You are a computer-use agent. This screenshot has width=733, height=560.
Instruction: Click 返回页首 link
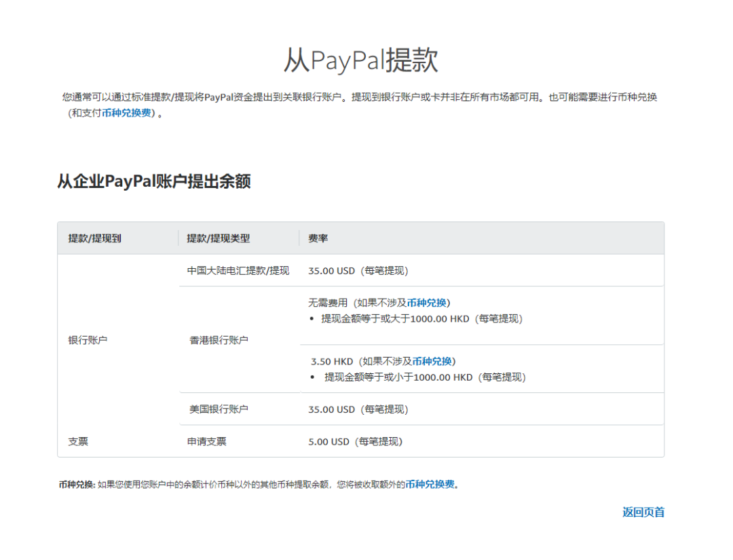pos(643,512)
